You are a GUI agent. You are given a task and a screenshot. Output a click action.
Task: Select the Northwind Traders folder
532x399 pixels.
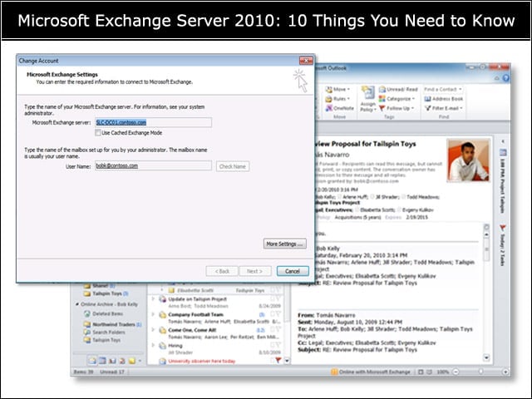[x=113, y=324]
